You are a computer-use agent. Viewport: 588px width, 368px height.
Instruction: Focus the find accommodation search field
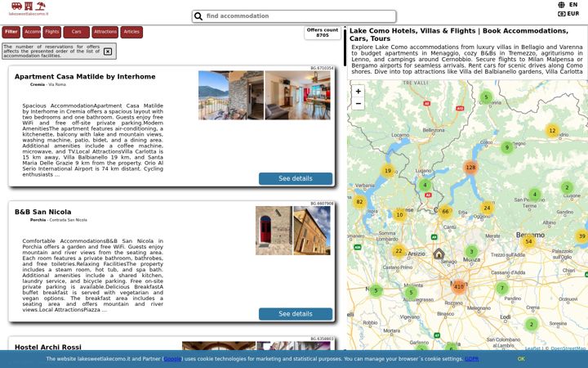tap(294, 16)
